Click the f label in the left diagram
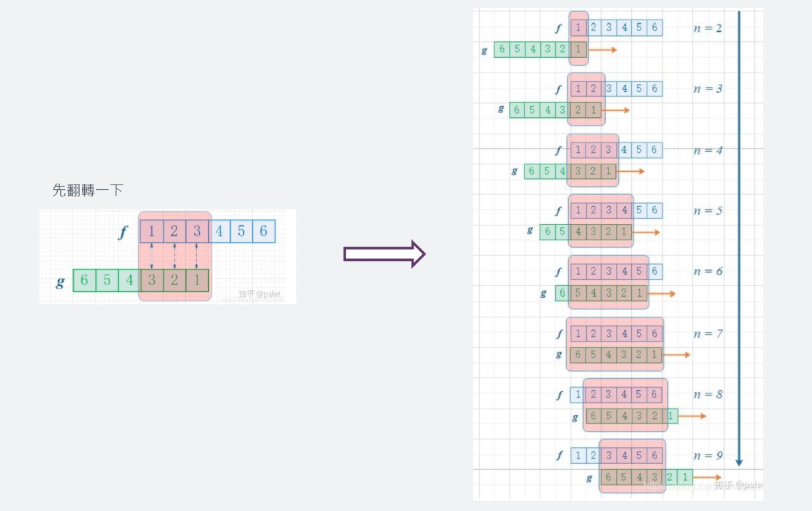This screenshot has width=812, height=511. [123, 232]
